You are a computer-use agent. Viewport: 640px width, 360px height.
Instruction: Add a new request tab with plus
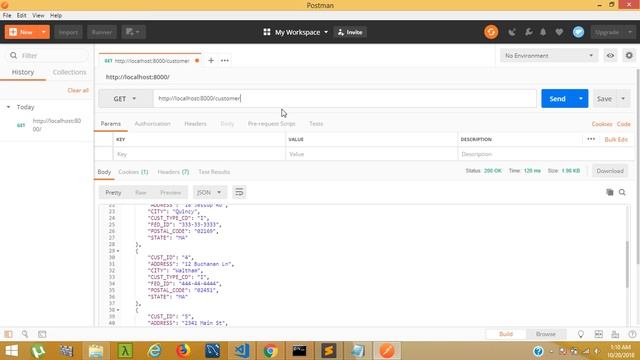pos(211,60)
